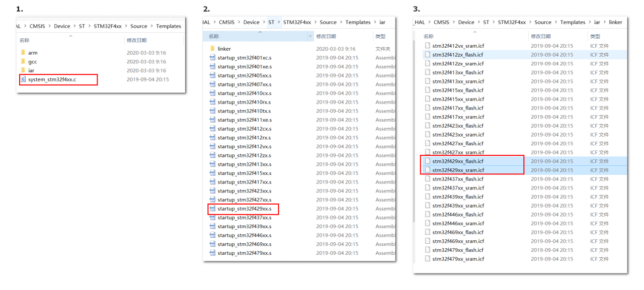
Task: Go to iar breadcrumb in window 3
Action: pos(597,22)
